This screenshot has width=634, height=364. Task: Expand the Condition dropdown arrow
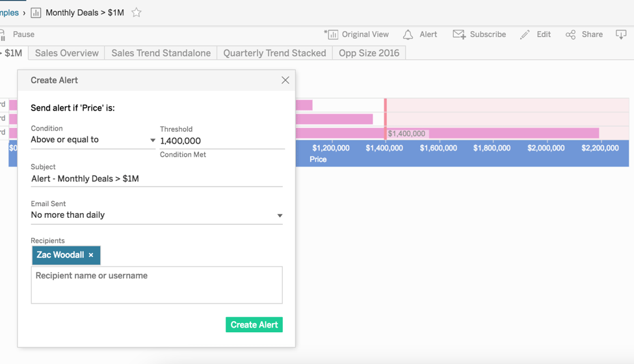coord(152,140)
